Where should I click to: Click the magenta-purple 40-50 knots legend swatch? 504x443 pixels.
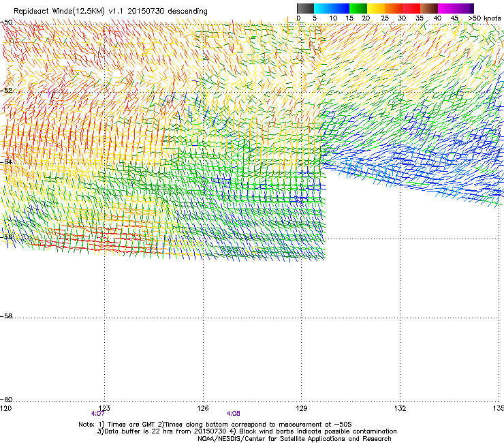(456, 8)
